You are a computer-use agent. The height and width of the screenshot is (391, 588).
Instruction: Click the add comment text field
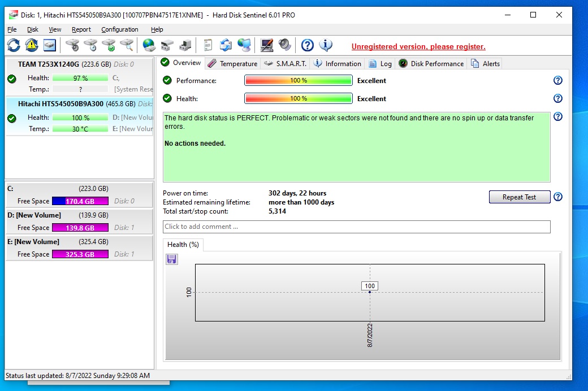pos(356,227)
